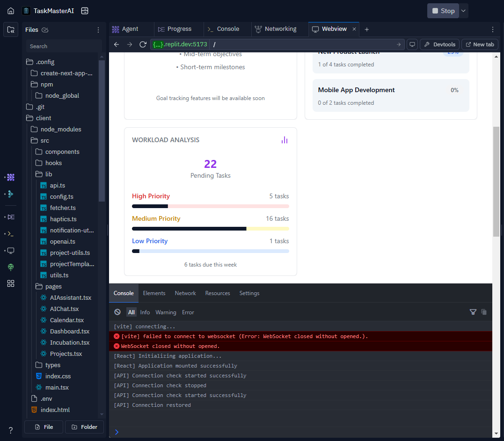Image resolution: width=504 pixels, height=441 pixels.
Task: Click the webview vertical scrollbar thumb
Action: [497, 181]
